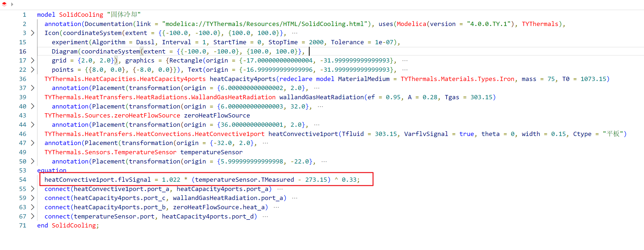Expand the folded annotation at line 37
The height and width of the screenshot is (250, 644).
coord(33,88)
